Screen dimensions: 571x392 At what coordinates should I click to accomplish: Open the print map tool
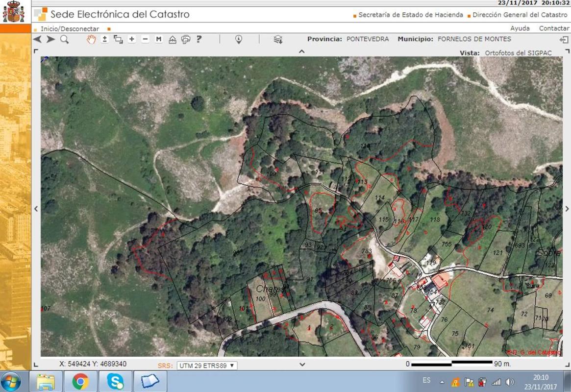click(x=186, y=40)
